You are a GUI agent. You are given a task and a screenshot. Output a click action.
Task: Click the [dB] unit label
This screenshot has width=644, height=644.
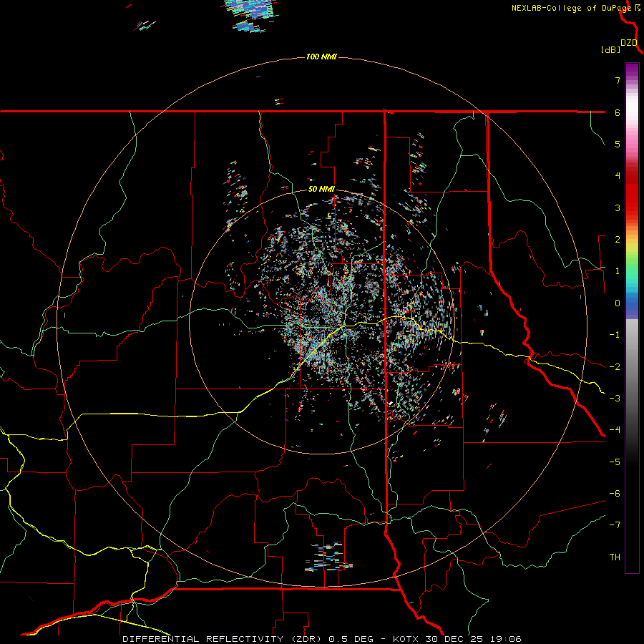coord(610,49)
